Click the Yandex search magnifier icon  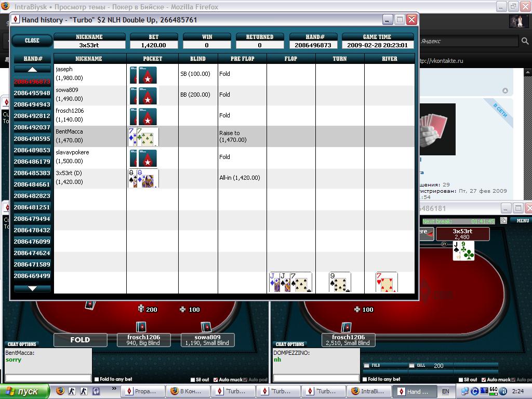pos(525,41)
